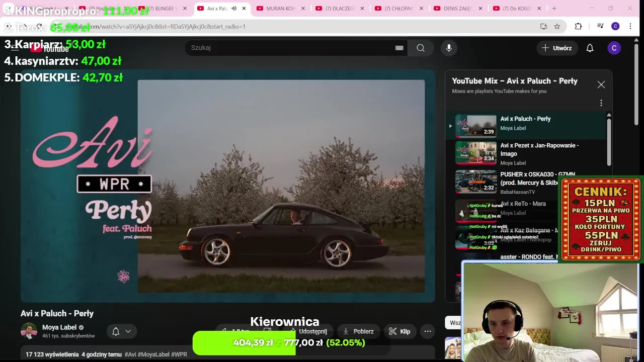The height and width of the screenshot is (362, 644).
Task: Close the YouTube Mix playlist panel
Action: [x=601, y=84]
